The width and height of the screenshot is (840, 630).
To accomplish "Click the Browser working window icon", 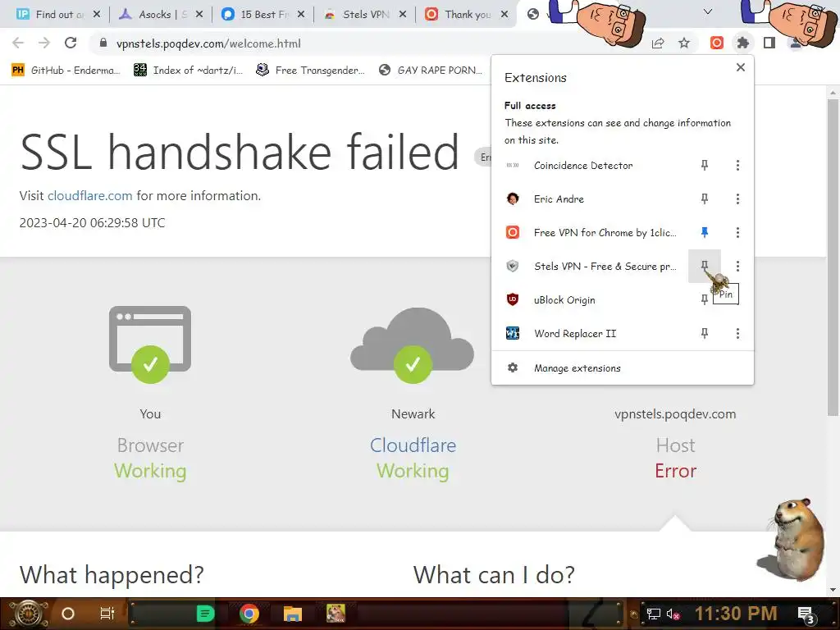I will coord(150,345).
